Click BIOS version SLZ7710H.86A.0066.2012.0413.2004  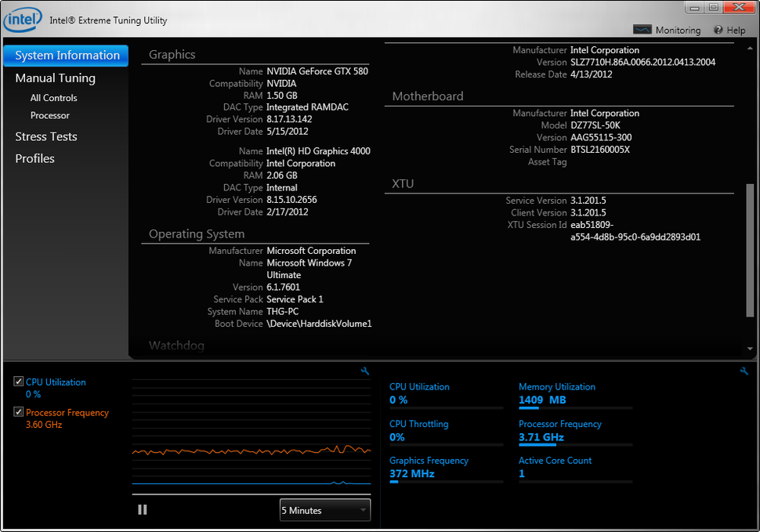tap(642, 62)
